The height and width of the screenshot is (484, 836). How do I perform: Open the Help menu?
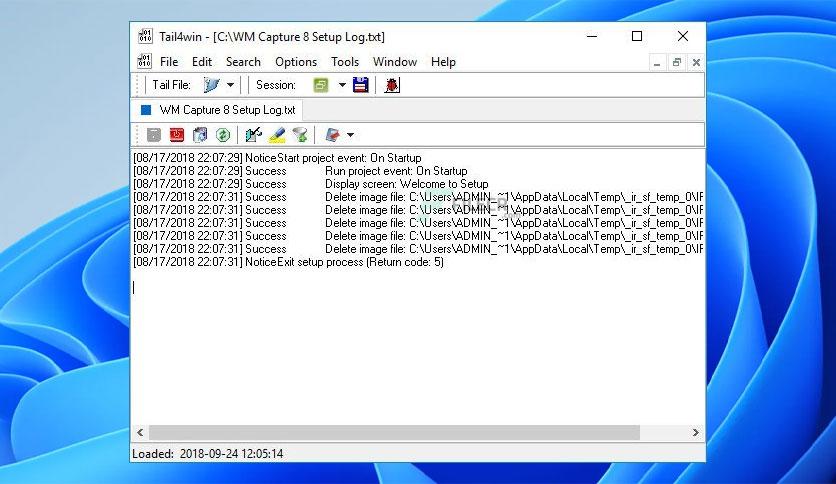point(443,62)
